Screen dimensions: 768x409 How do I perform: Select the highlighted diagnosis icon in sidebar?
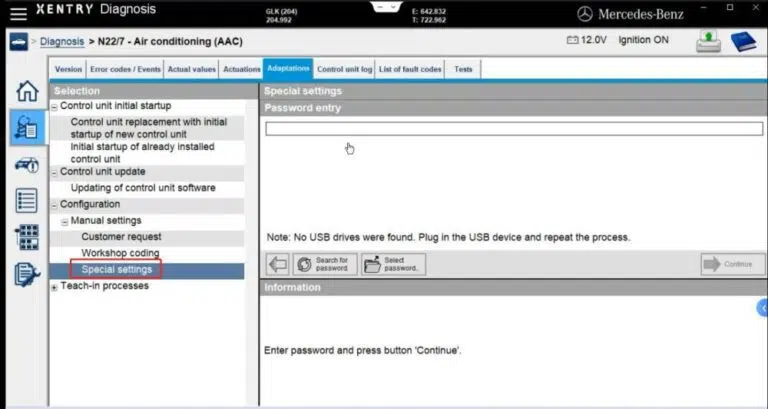tap(27, 129)
